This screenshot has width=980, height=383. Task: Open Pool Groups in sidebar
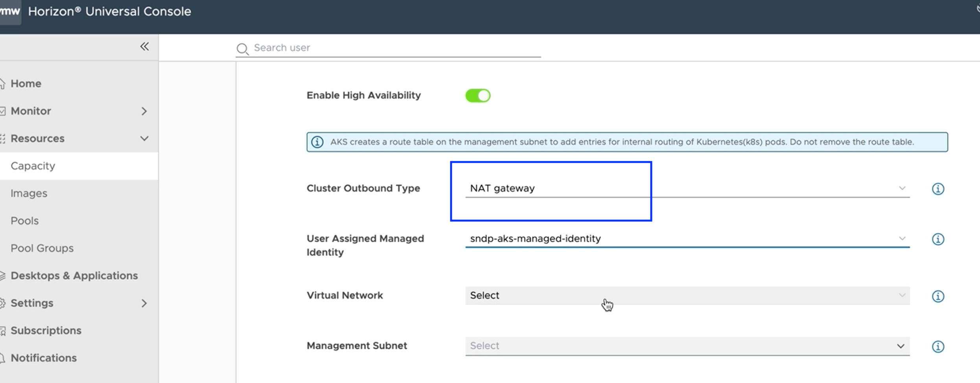[42, 248]
